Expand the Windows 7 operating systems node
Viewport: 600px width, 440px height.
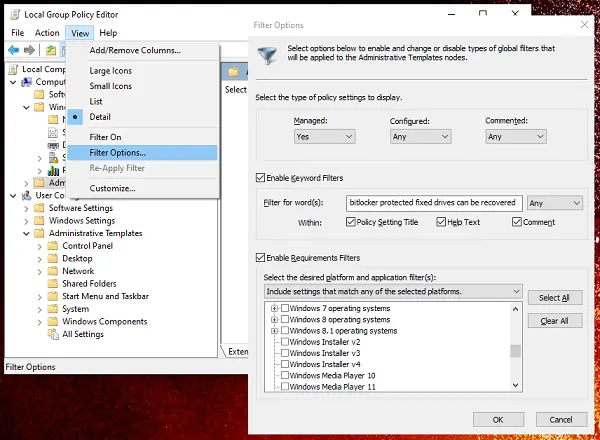(274, 308)
